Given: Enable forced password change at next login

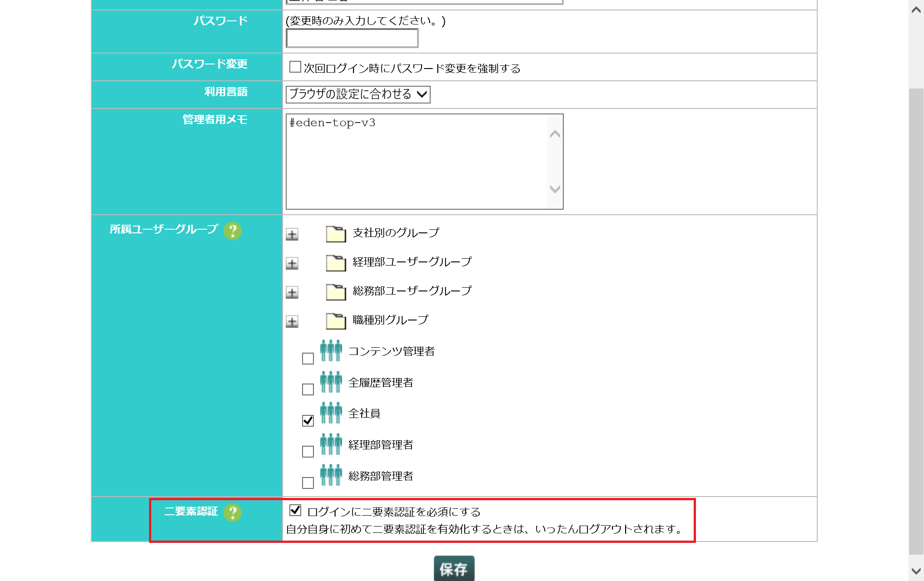Looking at the screenshot, I should coord(295,67).
